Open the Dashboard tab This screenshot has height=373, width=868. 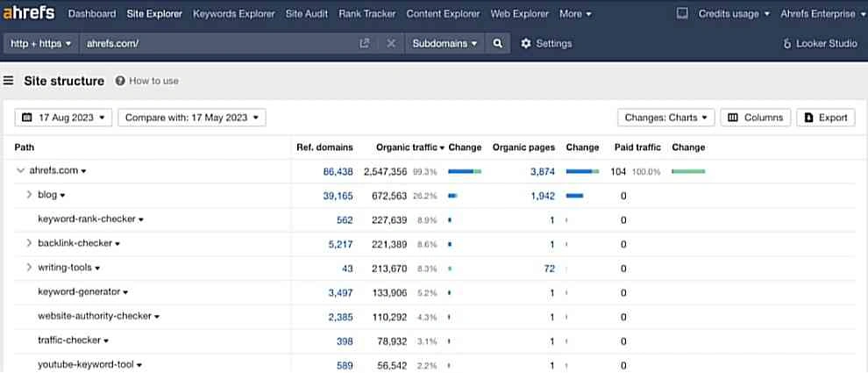pyautogui.click(x=92, y=14)
